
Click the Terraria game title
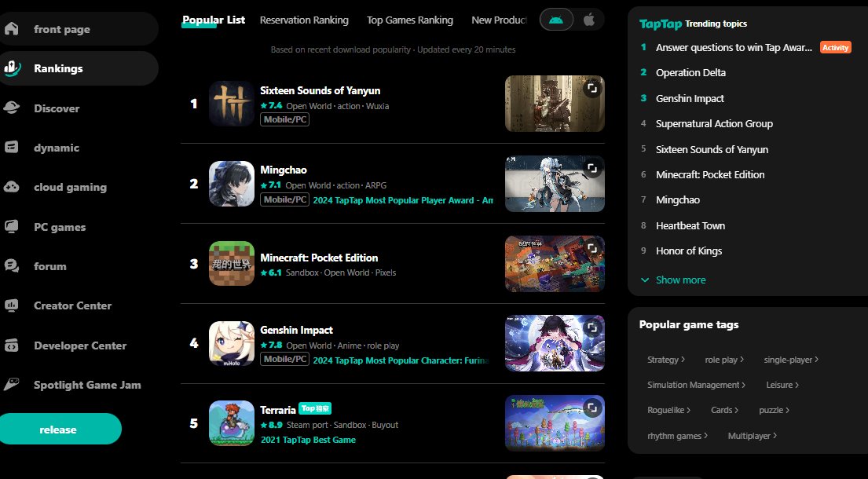click(x=278, y=410)
